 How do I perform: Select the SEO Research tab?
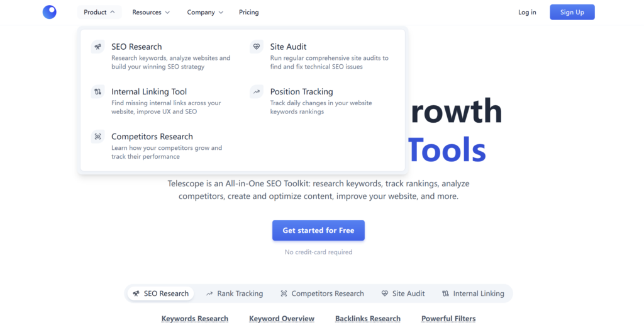point(160,293)
